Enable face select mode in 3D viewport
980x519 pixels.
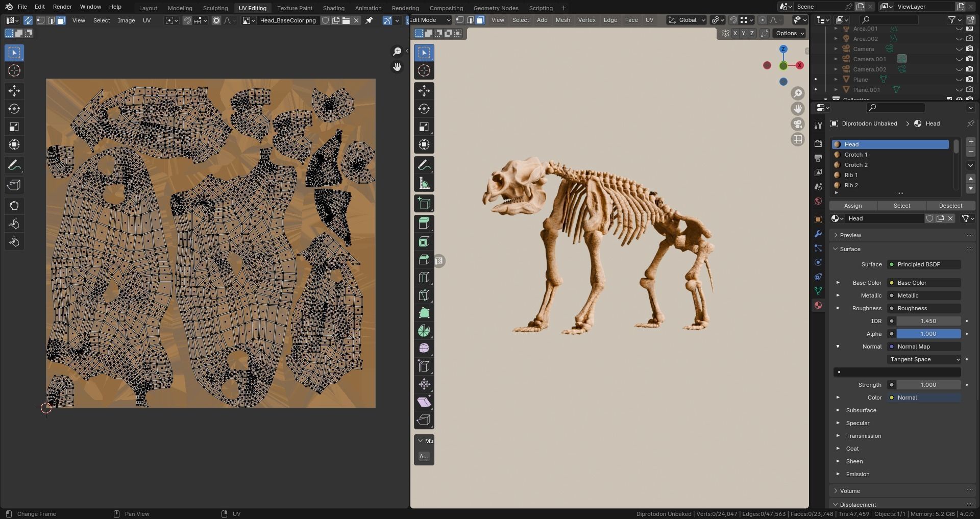[x=480, y=20]
